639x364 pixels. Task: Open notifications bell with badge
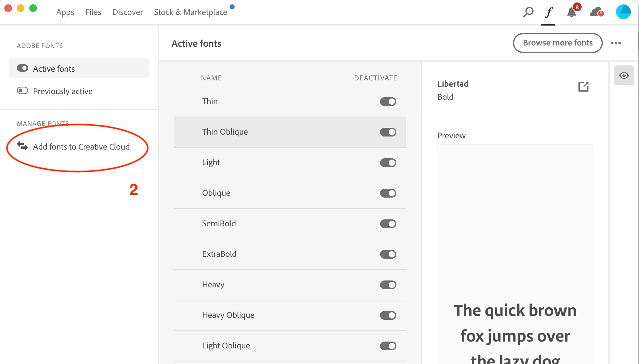[x=572, y=12]
